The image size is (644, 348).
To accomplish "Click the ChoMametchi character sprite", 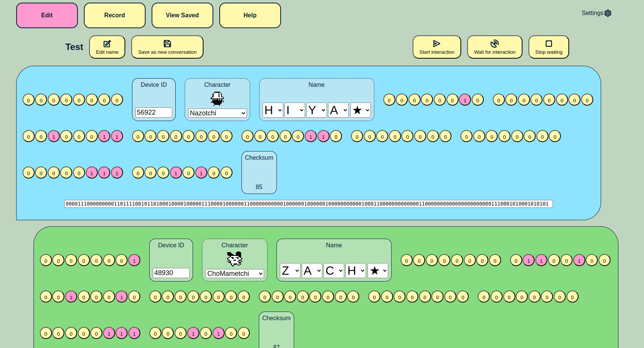I will 235,259.
